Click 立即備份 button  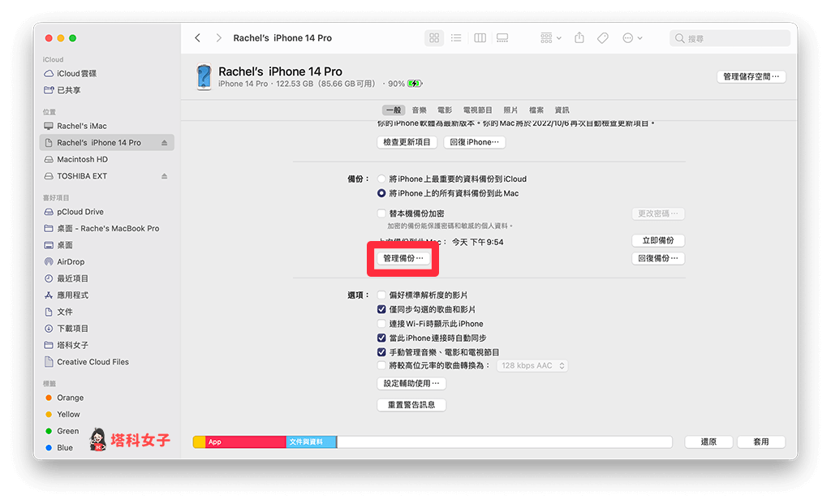click(x=658, y=240)
